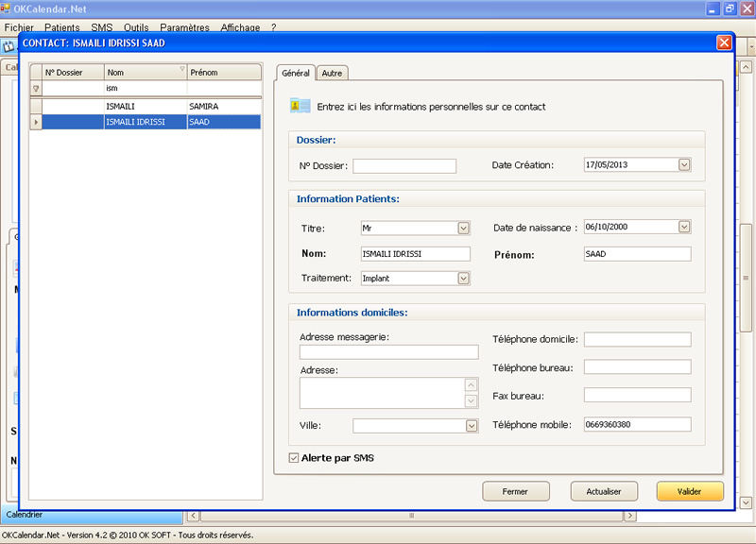Click the N° Dossier filter cell

pyautogui.click(x=73, y=88)
